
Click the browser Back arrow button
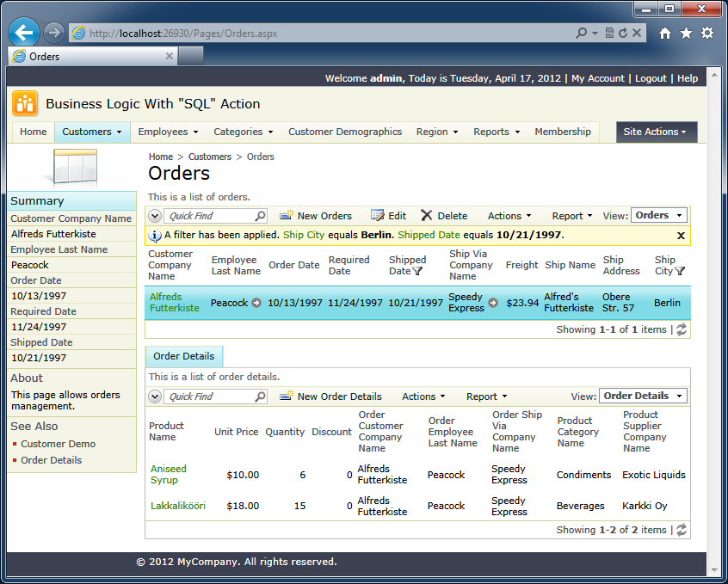(x=24, y=33)
